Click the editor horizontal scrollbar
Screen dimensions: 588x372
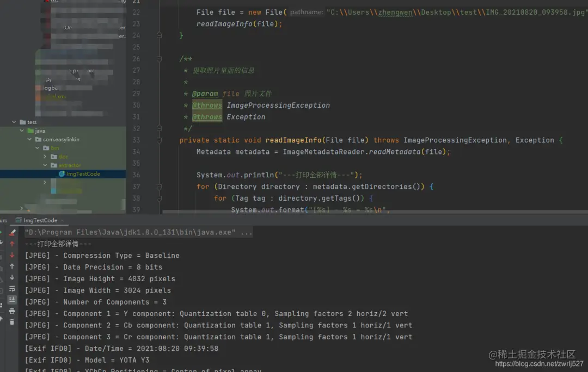pos(375,212)
